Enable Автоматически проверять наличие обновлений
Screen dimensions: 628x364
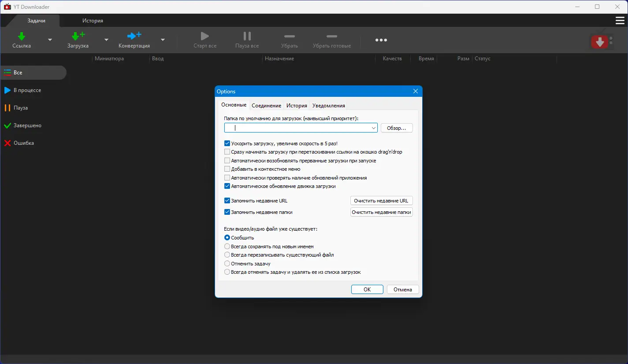pyautogui.click(x=227, y=178)
